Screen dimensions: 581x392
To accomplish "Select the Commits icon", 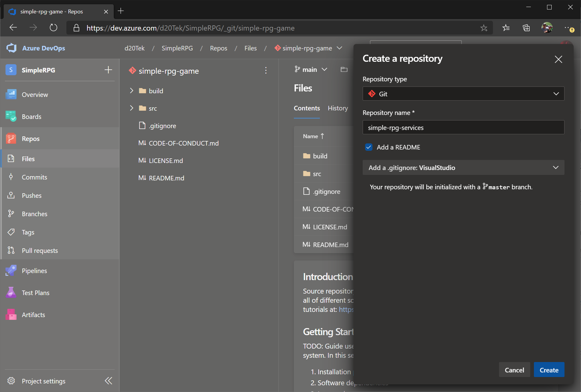I will (11, 177).
